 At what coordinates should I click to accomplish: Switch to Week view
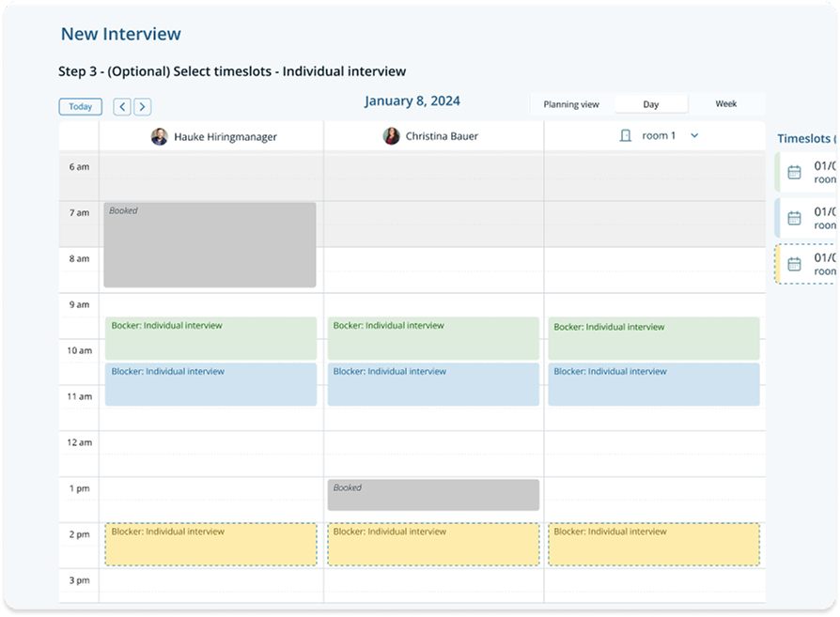click(725, 104)
